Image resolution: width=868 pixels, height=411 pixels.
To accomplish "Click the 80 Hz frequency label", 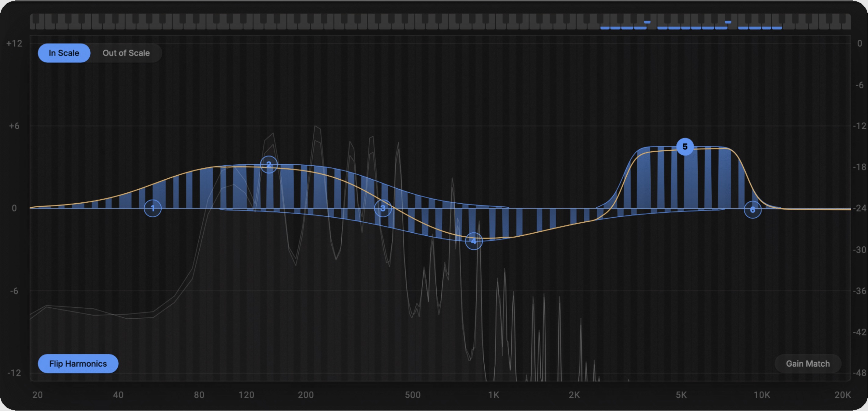I will pos(199,395).
